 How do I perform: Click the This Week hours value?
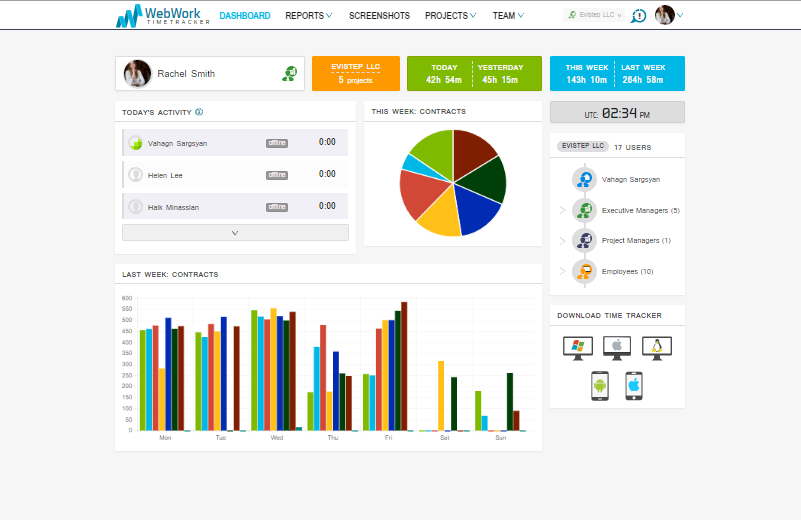click(586, 80)
